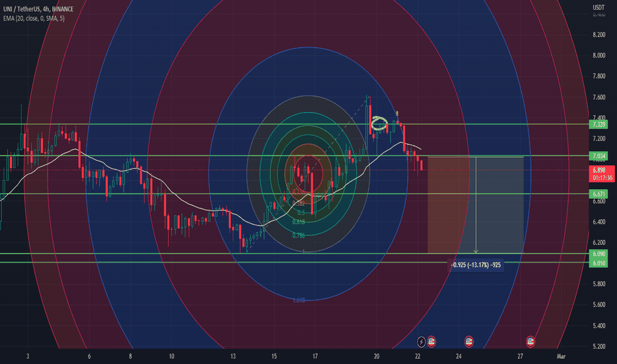Viewport: 617px width, 364px height.
Task: Open the US flag economic event near 24
Action: (469, 341)
